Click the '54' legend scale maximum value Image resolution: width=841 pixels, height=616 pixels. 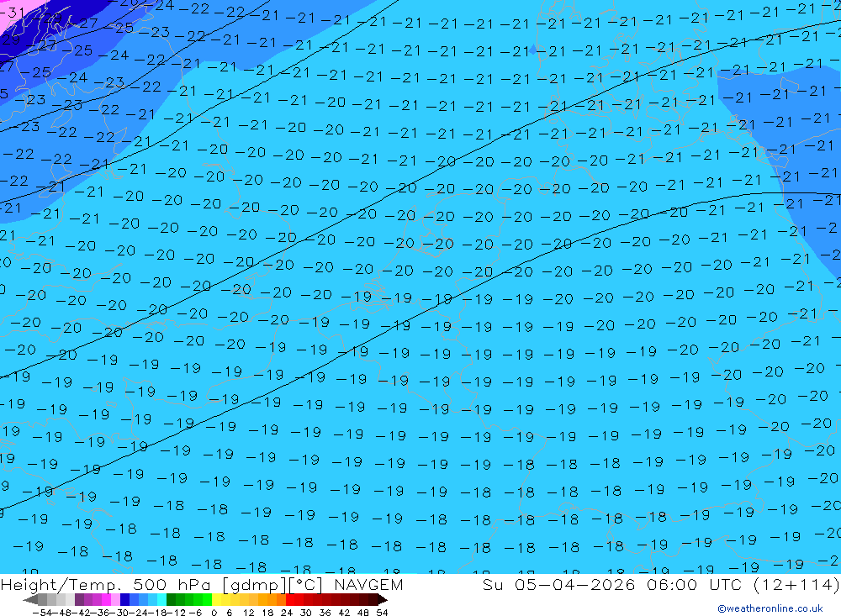[382, 613]
